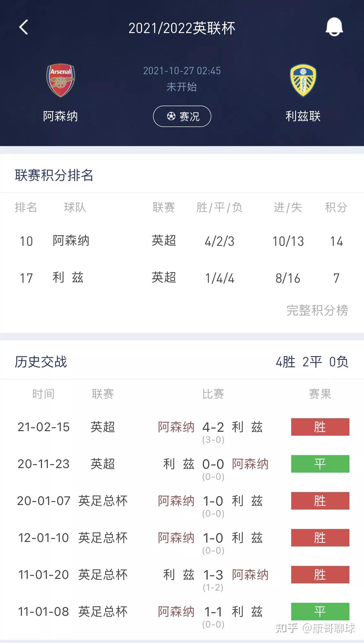This screenshot has height=643, width=364.
Task: Tap the red 胜 badge for 21-02-15 match
Action: click(x=320, y=427)
